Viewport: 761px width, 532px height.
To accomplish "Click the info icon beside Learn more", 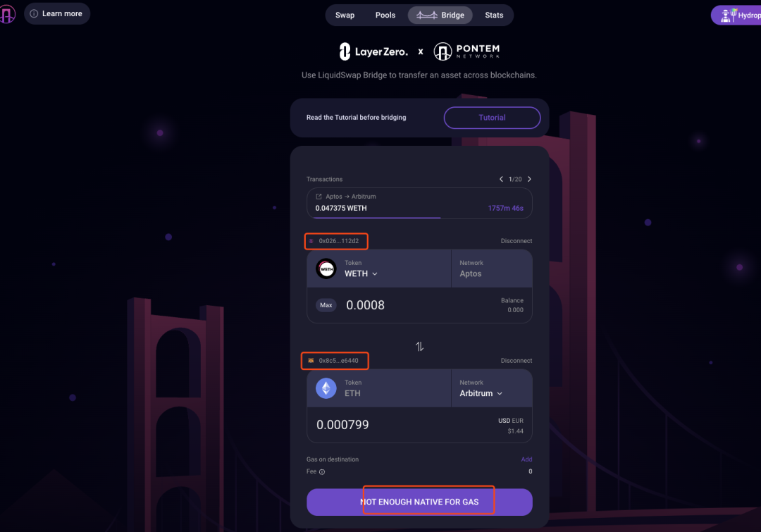I will tap(34, 13).
